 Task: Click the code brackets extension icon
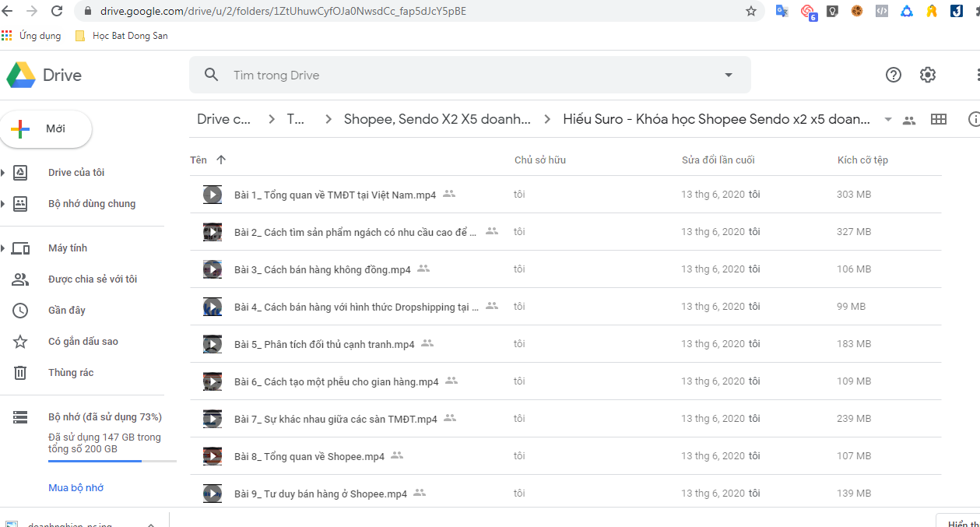882,11
